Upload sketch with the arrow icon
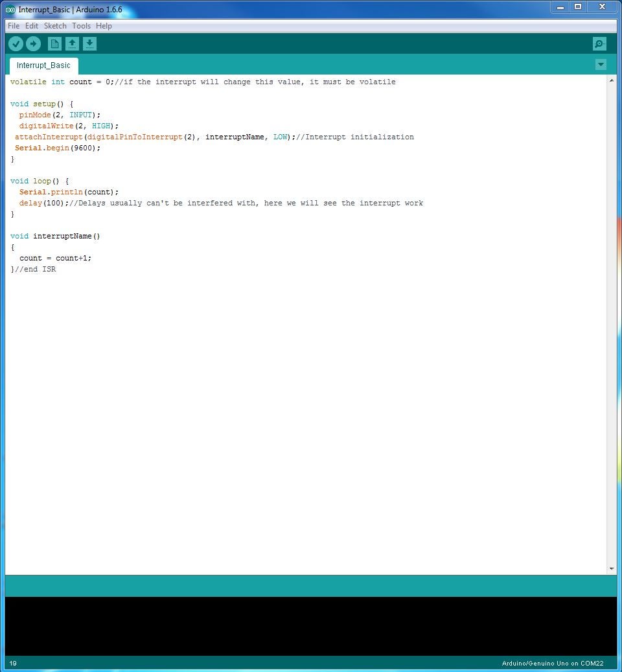 pos(34,43)
